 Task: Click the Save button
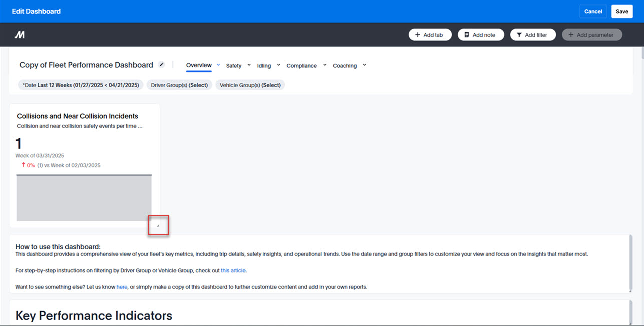622,11
